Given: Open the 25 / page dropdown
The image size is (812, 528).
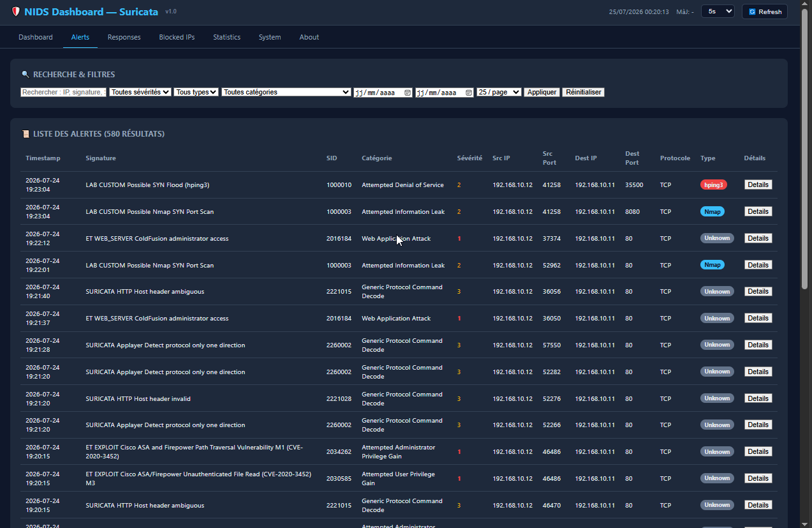Looking at the screenshot, I should pos(499,92).
